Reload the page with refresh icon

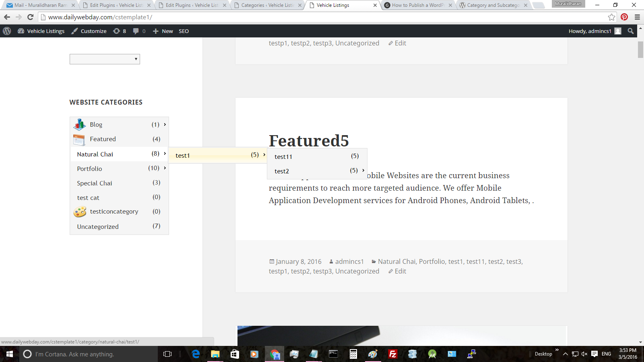point(30,17)
